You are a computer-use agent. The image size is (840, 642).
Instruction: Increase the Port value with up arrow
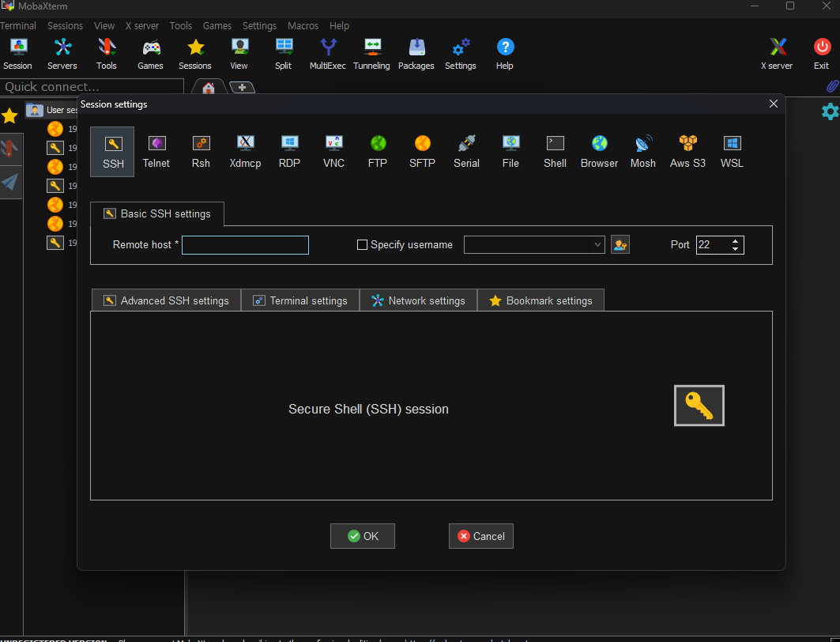click(736, 240)
